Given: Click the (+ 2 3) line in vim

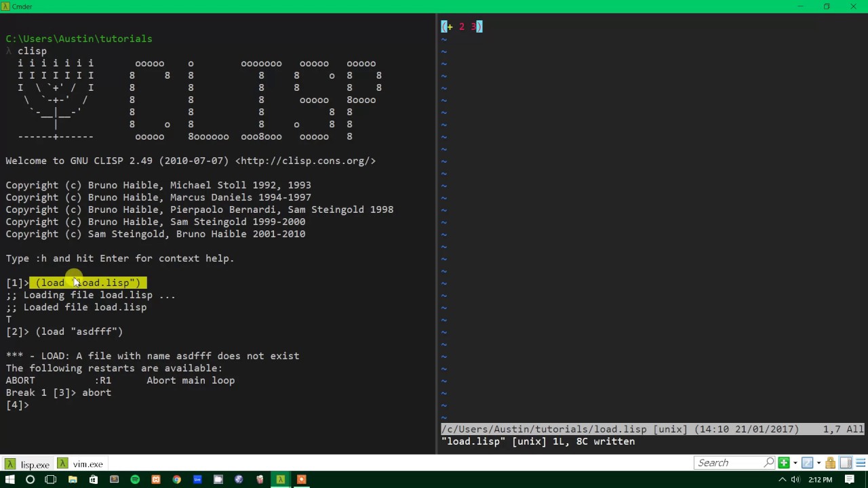Looking at the screenshot, I should [x=462, y=26].
